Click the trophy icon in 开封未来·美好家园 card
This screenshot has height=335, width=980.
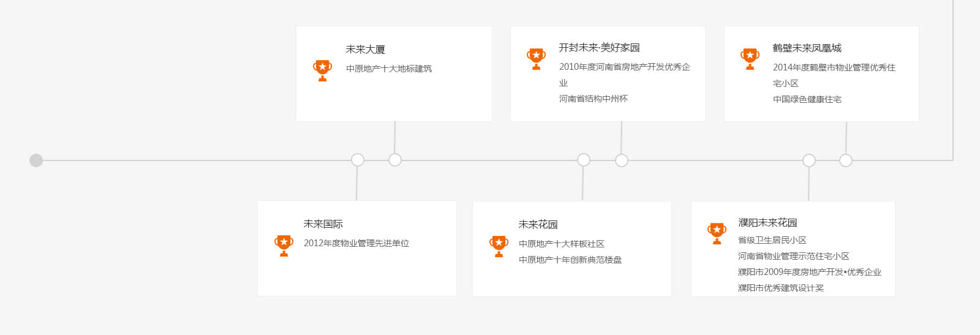click(x=536, y=59)
